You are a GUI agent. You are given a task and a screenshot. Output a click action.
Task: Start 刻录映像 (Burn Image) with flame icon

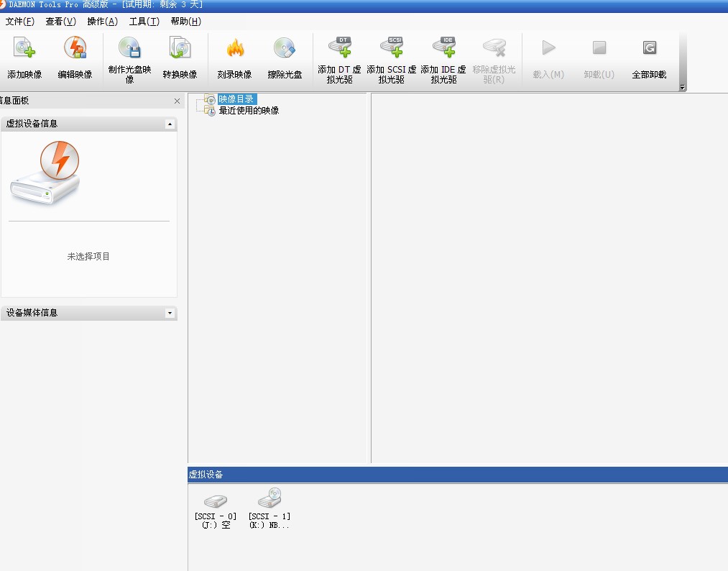coord(234,58)
